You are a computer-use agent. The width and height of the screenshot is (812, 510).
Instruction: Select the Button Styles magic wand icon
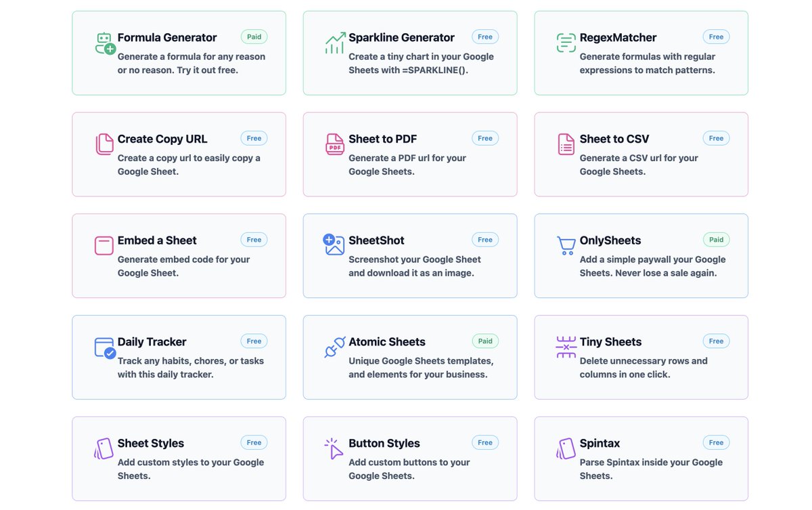click(334, 448)
